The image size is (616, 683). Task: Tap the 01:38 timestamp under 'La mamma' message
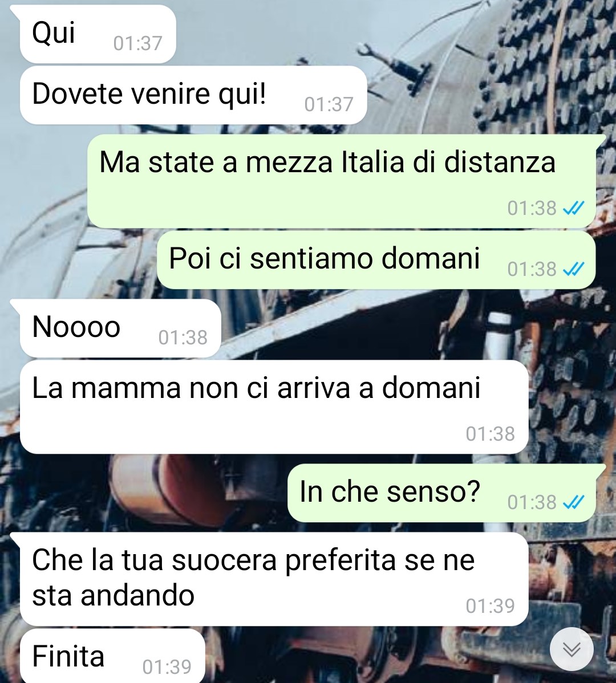pyautogui.click(x=491, y=434)
